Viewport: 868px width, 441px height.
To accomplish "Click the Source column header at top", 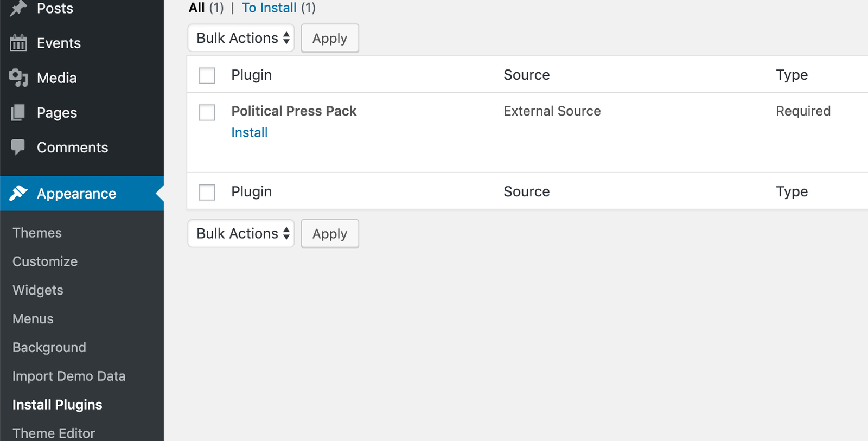I will click(x=527, y=75).
